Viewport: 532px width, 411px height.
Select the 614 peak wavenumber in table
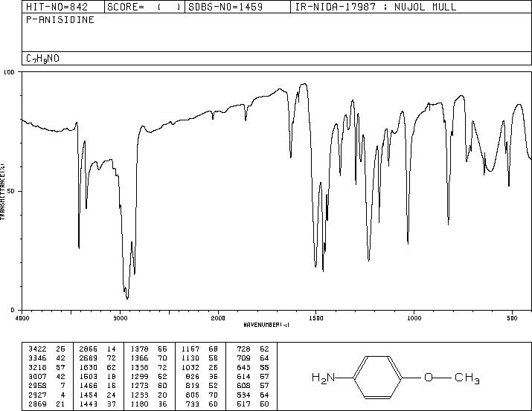click(243, 376)
